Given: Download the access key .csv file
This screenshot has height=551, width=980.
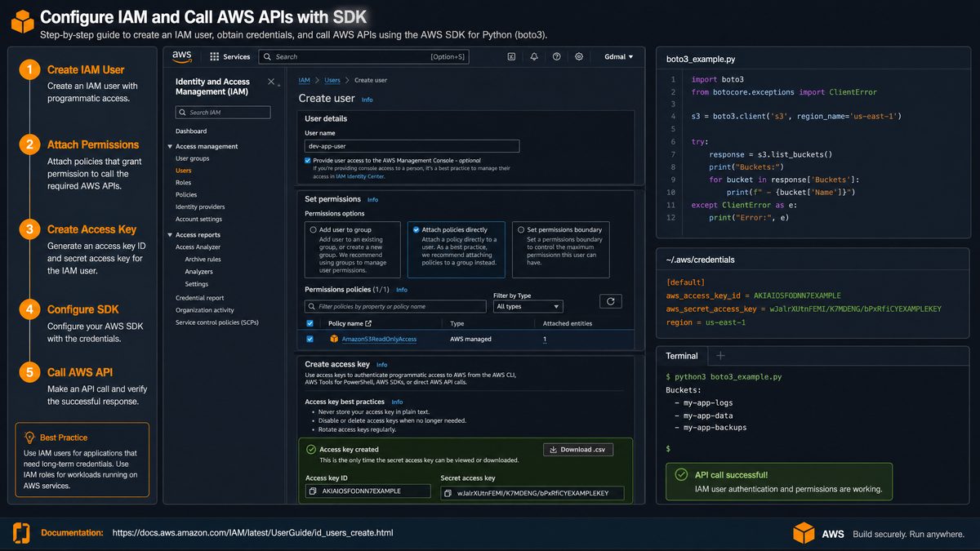Looking at the screenshot, I should click(x=577, y=450).
